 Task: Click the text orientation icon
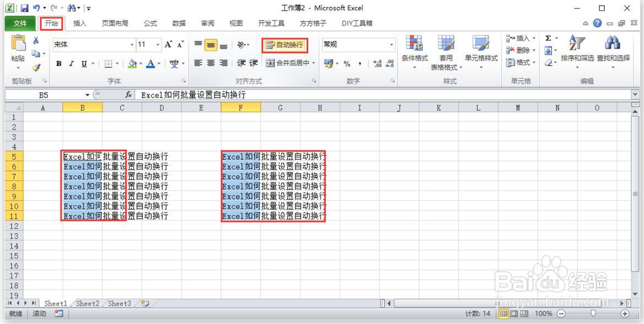point(242,45)
